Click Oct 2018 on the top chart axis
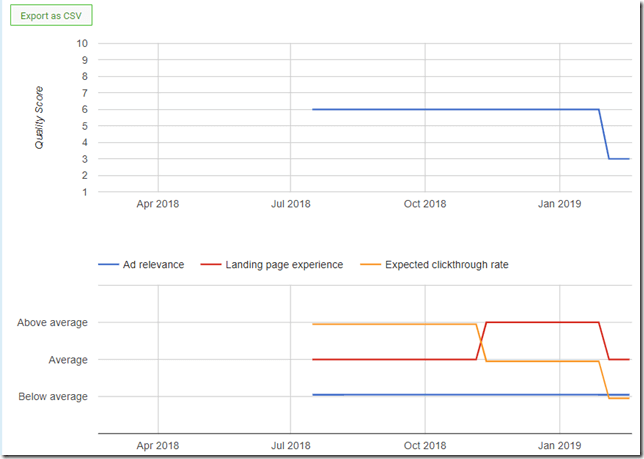Viewport: 644px width, 459px height. tap(424, 204)
